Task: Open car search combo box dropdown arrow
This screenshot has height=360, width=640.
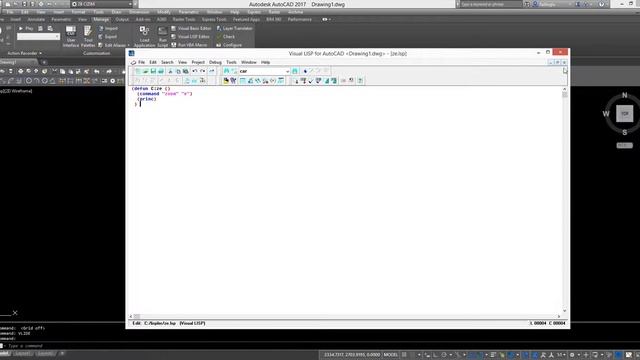Action: [x=287, y=71]
